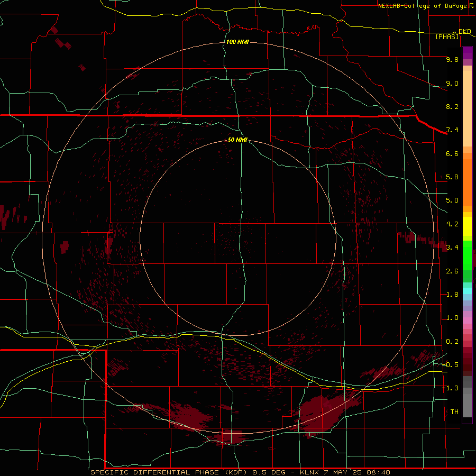Screen dimensions: 476x476
Task: Click the 1.8 scale value
Action: 452,295
